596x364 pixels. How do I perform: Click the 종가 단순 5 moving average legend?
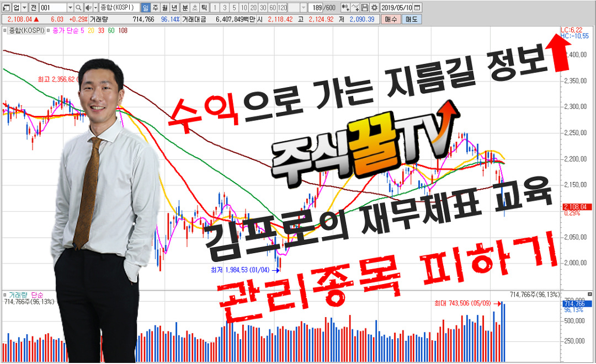pyautogui.click(x=68, y=30)
